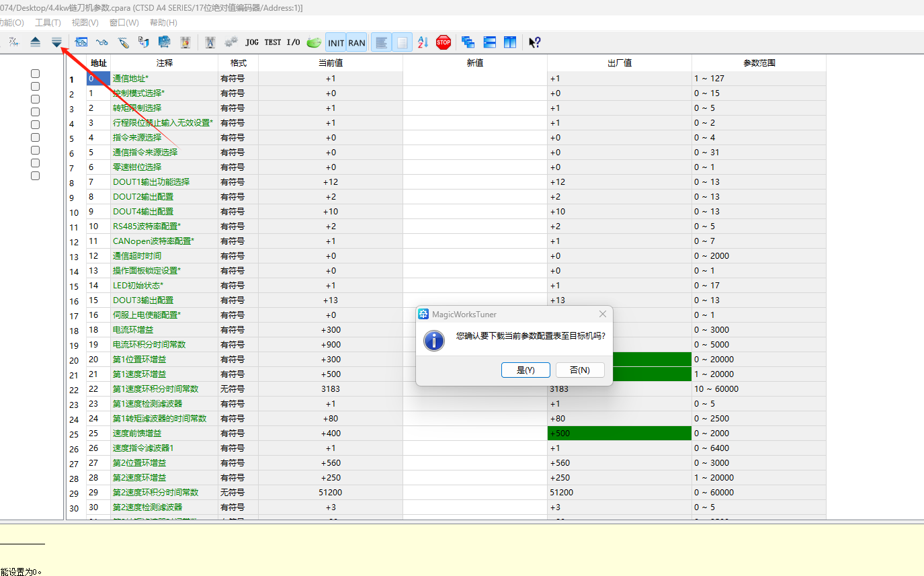Click the orange card toolbar icon before the separator

185,42
